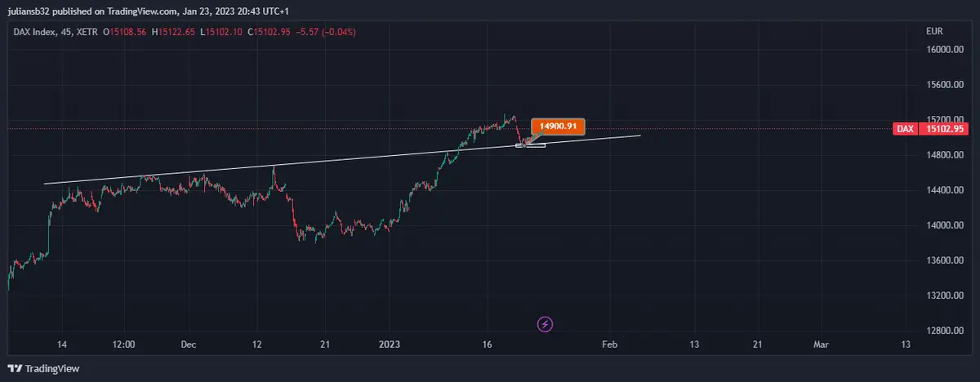Click the TradingView logo icon
This screenshot has width=980, height=382.
pyautogui.click(x=15, y=369)
